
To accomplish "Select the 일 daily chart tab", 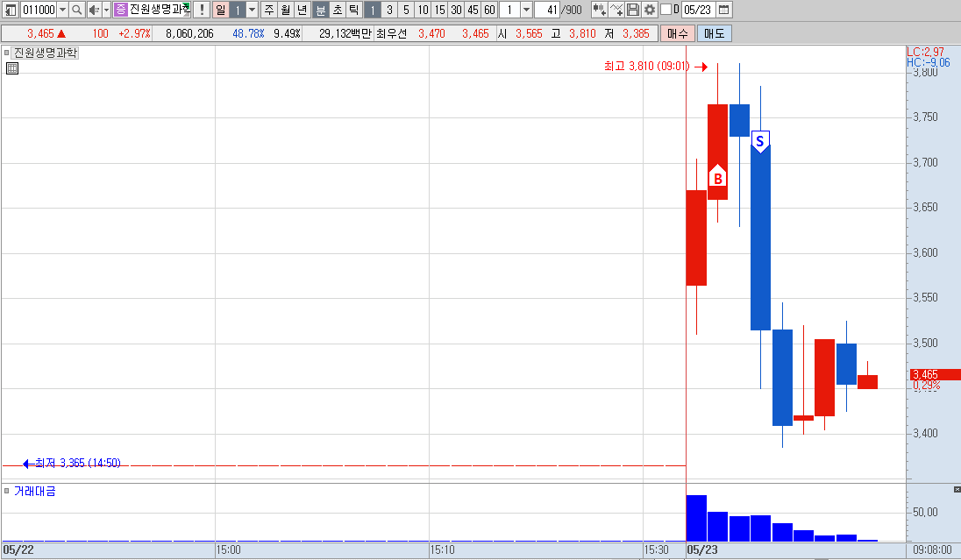I will click(221, 10).
